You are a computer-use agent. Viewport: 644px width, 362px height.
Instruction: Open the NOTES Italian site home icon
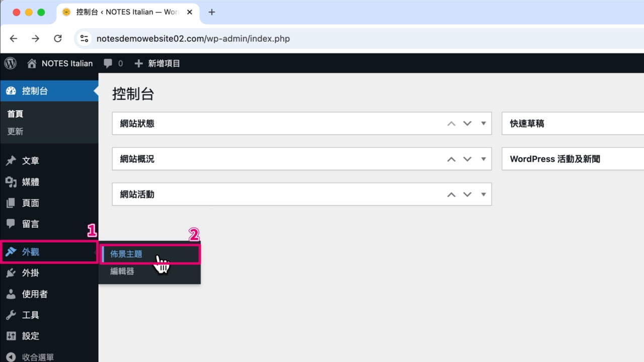[x=32, y=63]
